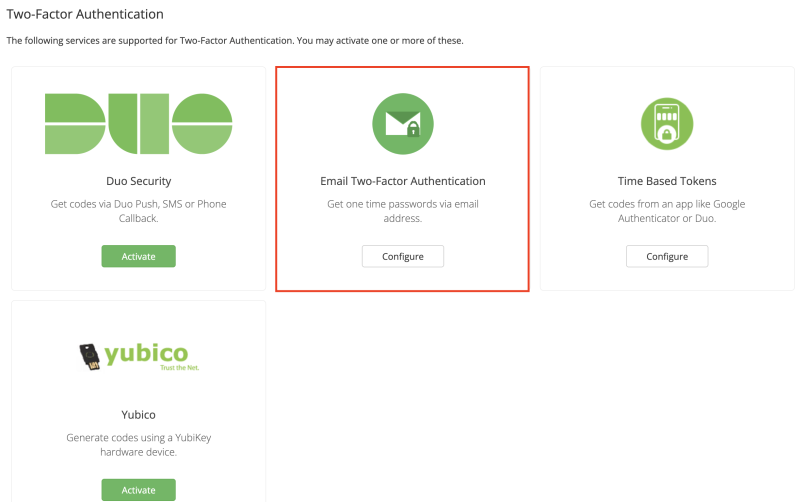
Task: Activate Duo Security two-factor
Action: click(138, 256)
